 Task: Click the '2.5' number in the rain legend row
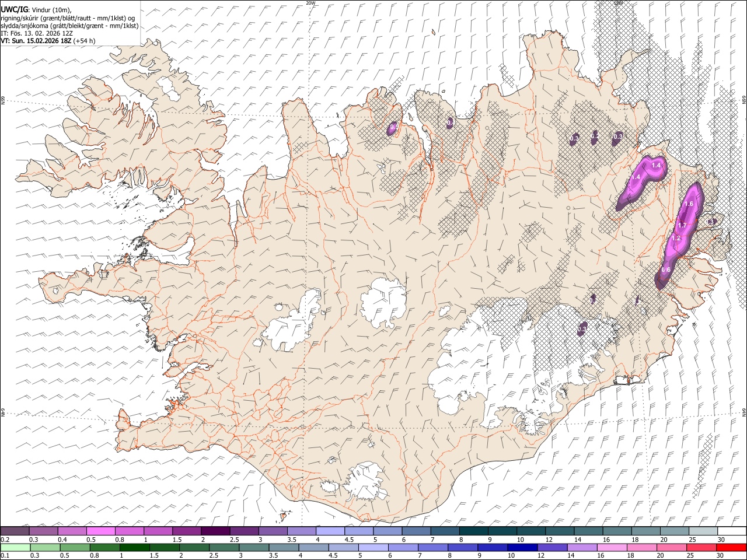coord(214,555)
